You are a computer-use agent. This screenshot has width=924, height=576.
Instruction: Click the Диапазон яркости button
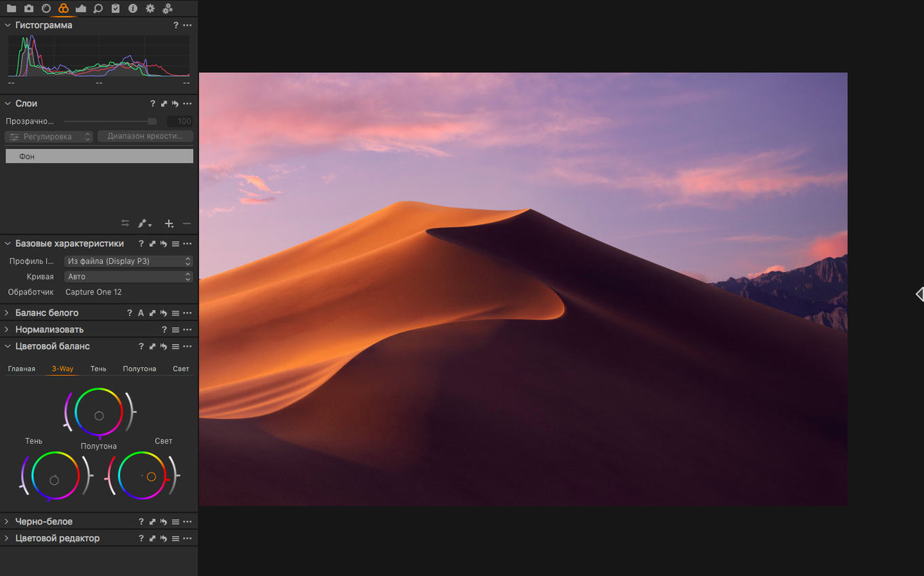click(146, 136)
